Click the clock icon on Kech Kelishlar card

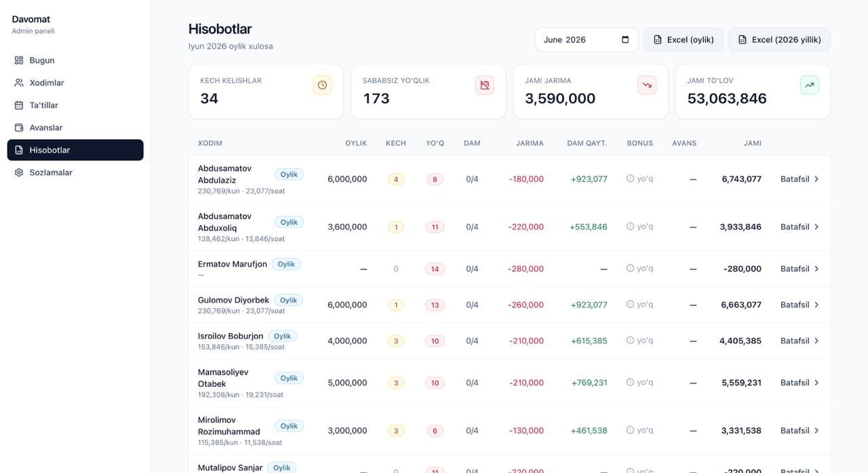pyautogui.click(x=322, y=85)
